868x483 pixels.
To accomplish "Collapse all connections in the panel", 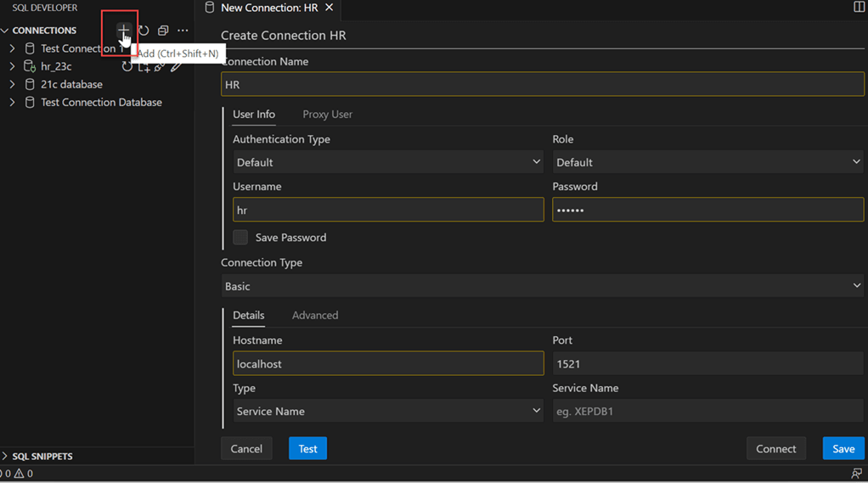I will [163, 31].
